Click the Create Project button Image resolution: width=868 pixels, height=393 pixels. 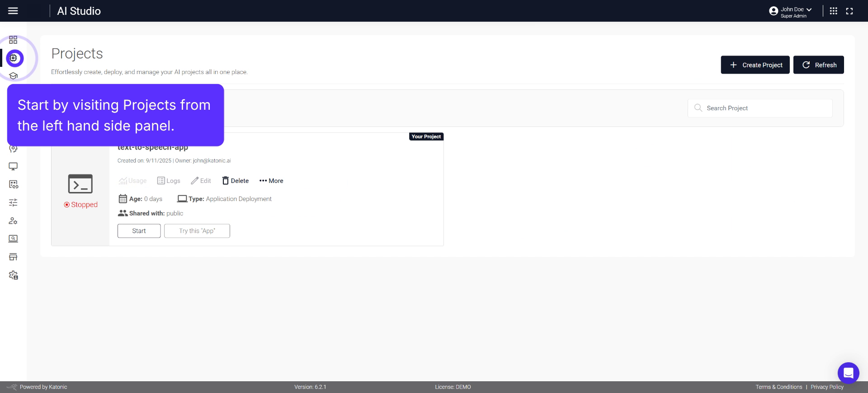(755, 65)
